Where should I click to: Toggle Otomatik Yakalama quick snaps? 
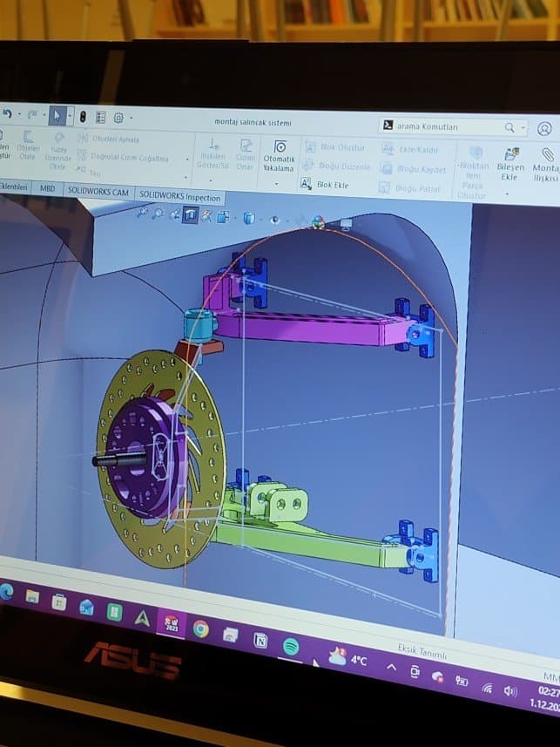tap(279, 156)
